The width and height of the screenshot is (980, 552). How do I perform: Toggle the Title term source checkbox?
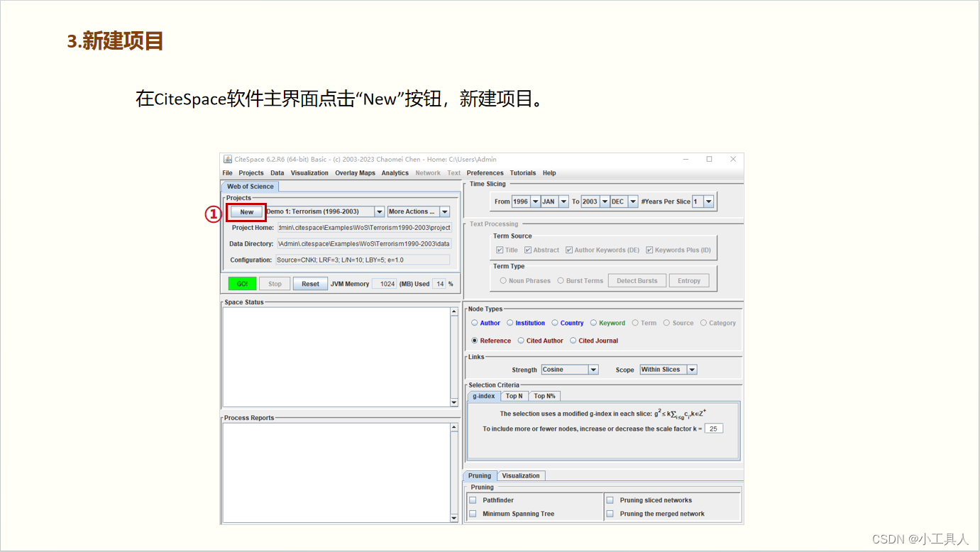coord(500,250)
